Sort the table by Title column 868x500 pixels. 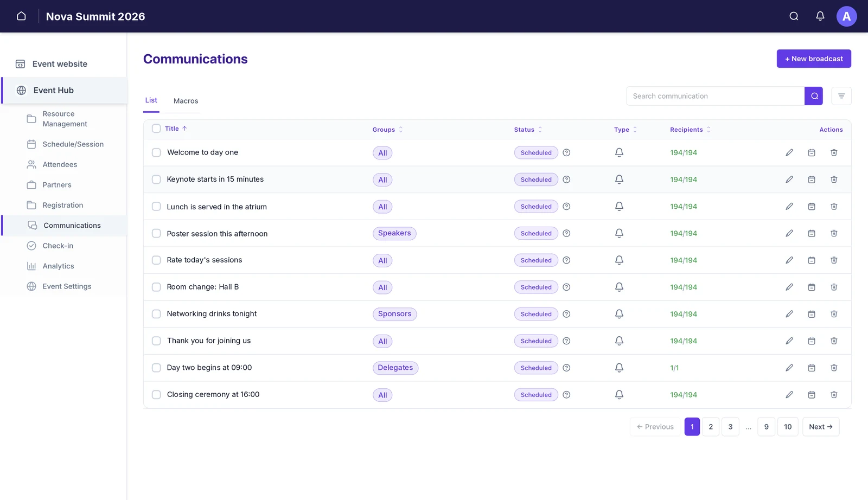[176, 129]
